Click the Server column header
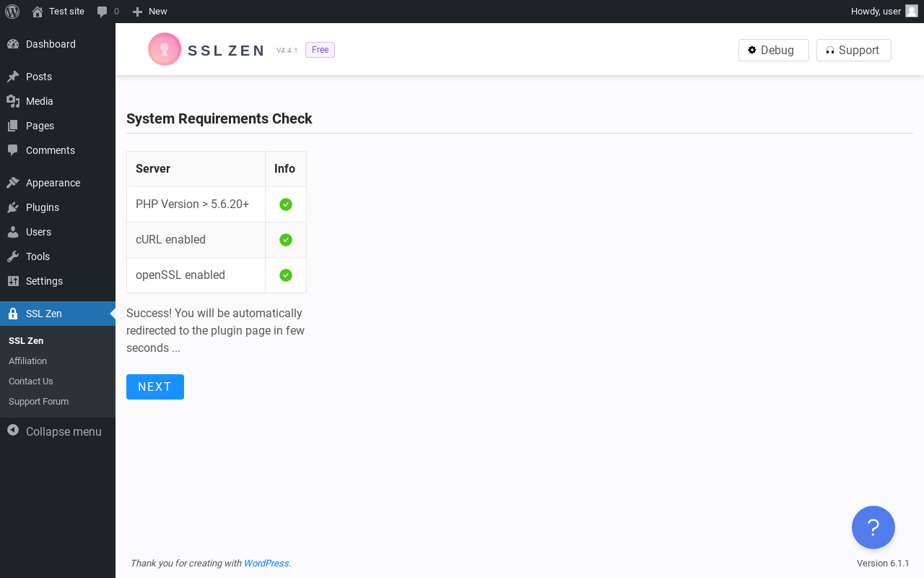The width and height of the screenshot is (924, 578). (x=196, y=169)
